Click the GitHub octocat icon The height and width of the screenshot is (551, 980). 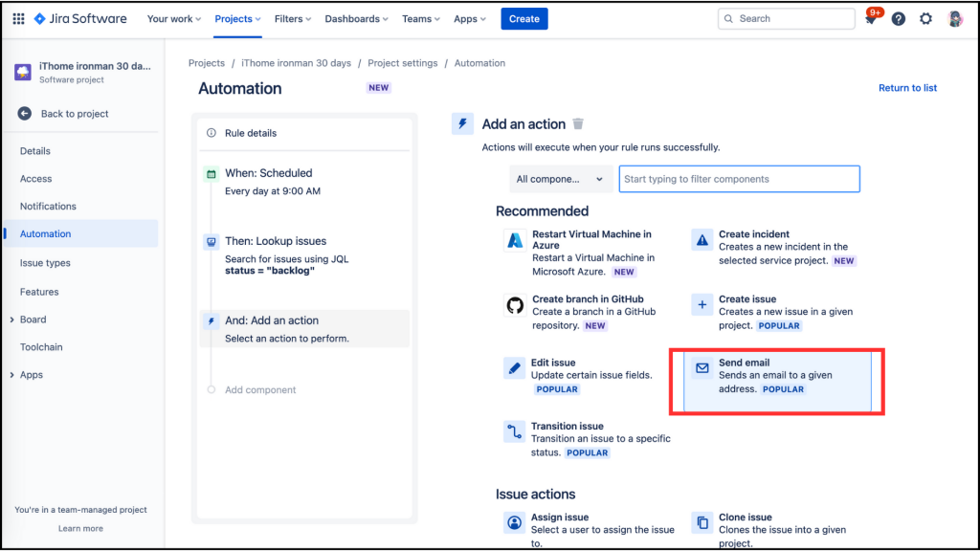pyautogui.click(x=514, y=305)
